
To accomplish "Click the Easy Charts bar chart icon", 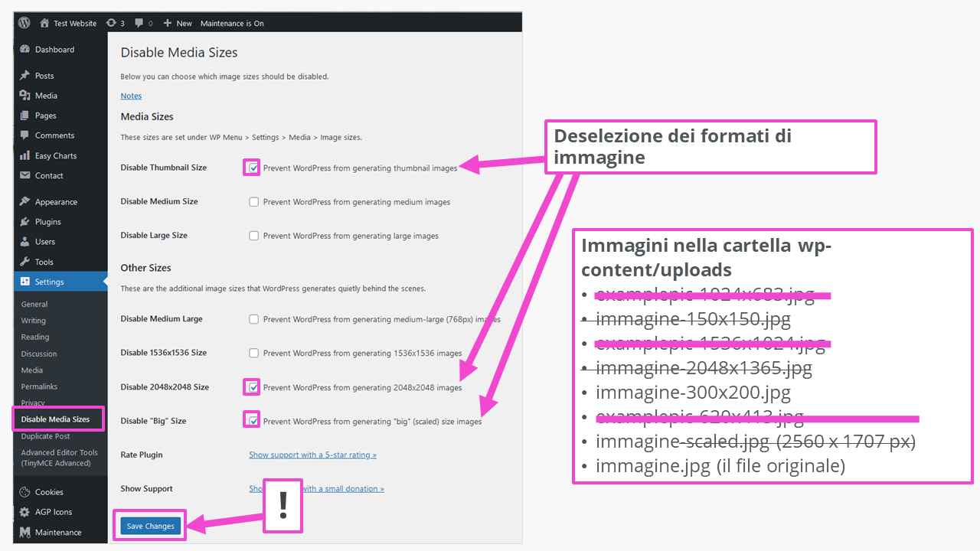I will [x=24, y=155].
